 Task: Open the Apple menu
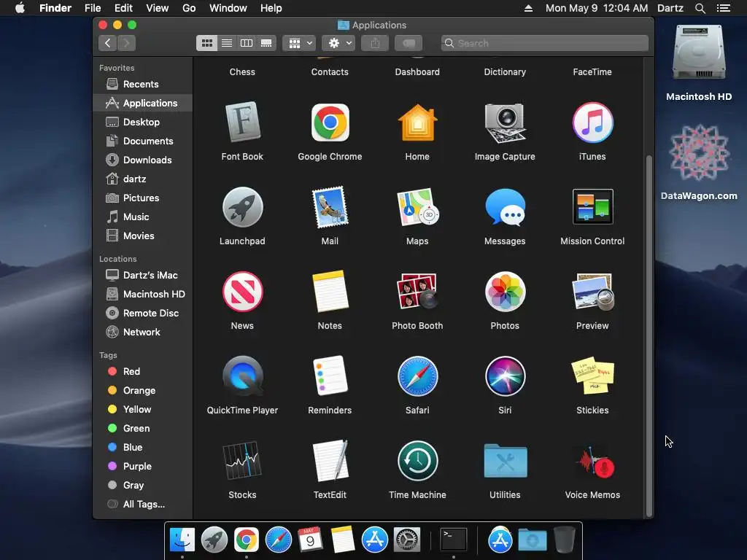pyautogui.click(x=20, y=8)
